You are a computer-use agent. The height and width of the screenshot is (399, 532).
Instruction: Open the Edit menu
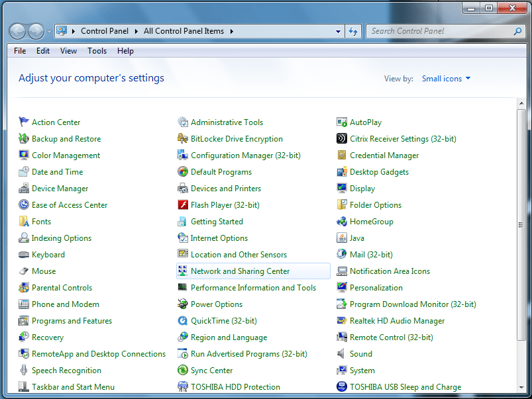(x=43, y=51)
